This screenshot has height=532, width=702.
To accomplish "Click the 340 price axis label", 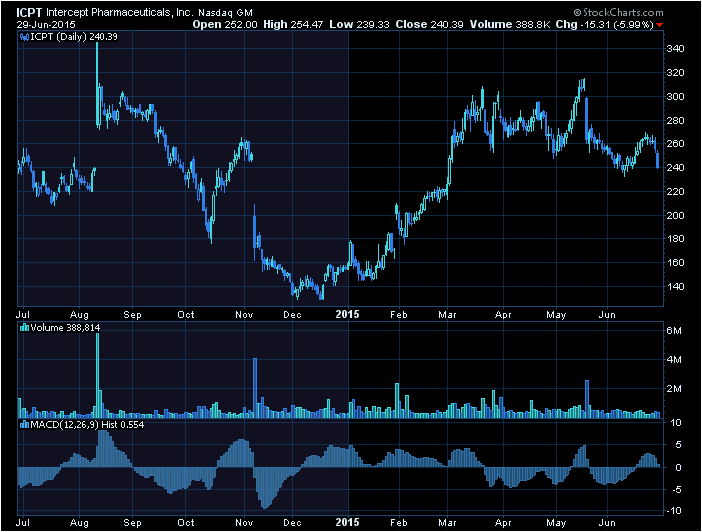I will point(675,49).
